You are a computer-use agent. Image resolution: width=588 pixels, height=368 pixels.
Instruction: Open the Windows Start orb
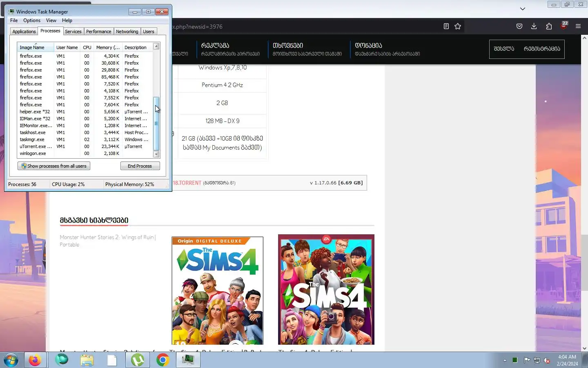click(x=11, y=360)
